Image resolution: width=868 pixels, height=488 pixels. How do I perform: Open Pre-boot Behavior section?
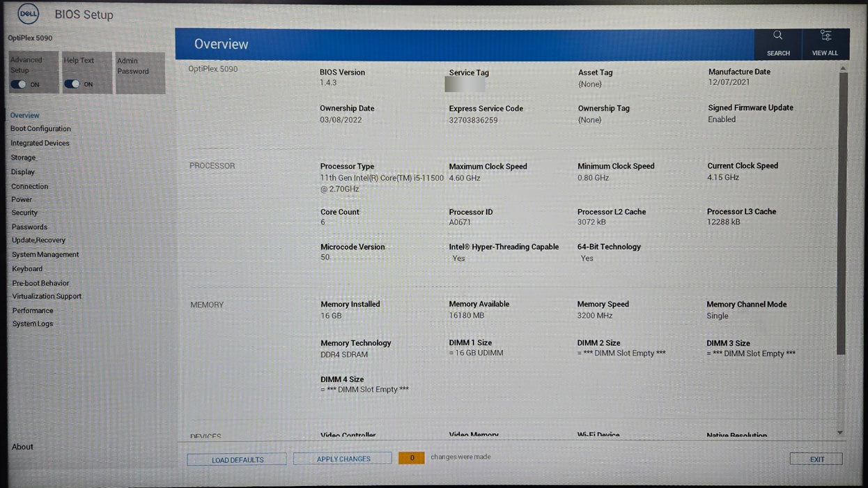point(40,284)
